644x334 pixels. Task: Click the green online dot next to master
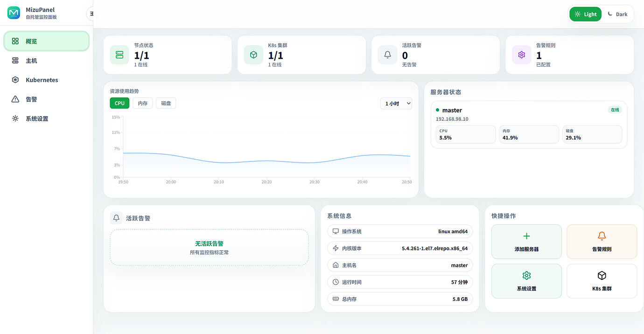click(438, 110)
